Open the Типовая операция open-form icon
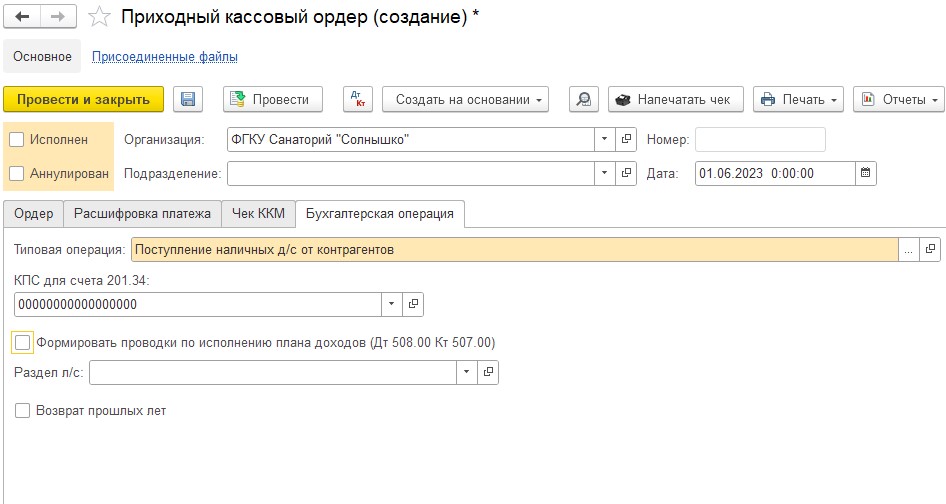This screenshot has width=946, height=504. [x=930, y=249]
